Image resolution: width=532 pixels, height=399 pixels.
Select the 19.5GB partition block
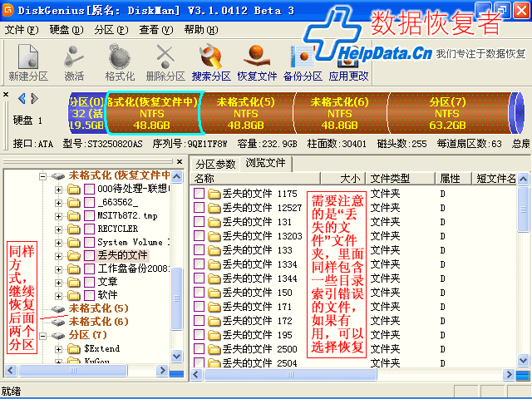pos(86,113)
